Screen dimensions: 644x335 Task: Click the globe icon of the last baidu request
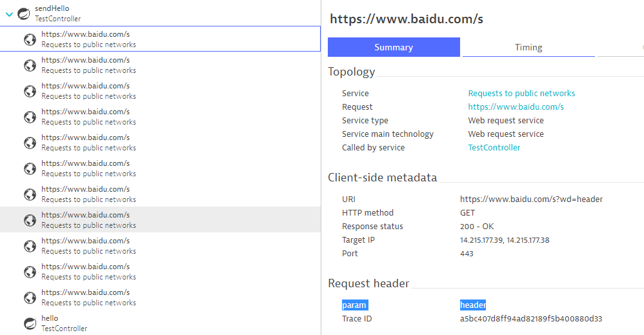(30, 298)
